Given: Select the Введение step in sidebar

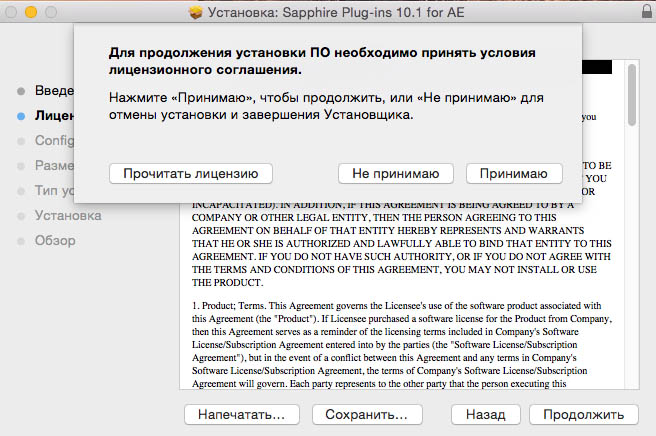Looking at the screenshot, I should point(54,90).
